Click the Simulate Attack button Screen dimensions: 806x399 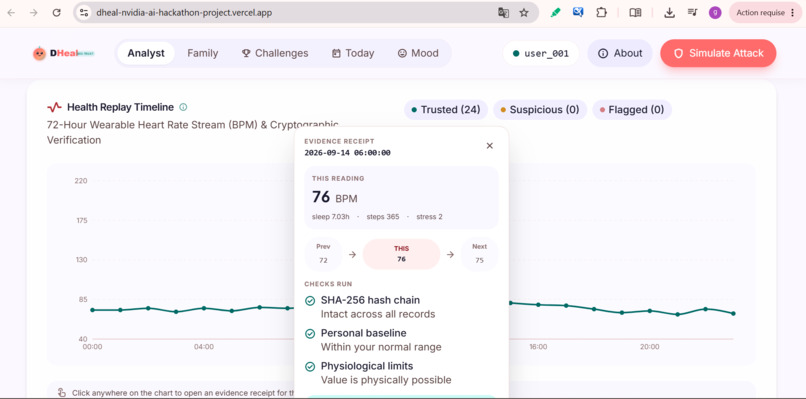tap(718, 53)
